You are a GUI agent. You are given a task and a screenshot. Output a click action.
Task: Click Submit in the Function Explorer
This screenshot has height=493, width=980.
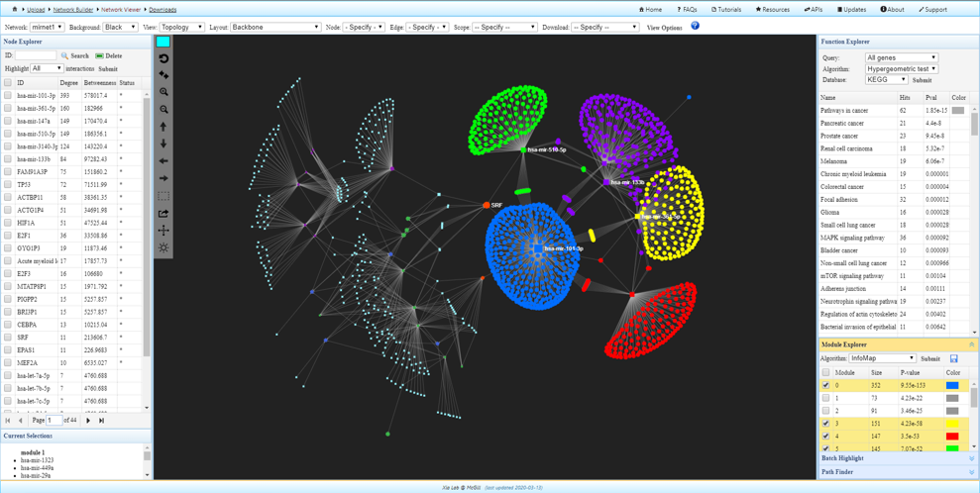pyautogui.click(x=922, y=80)
